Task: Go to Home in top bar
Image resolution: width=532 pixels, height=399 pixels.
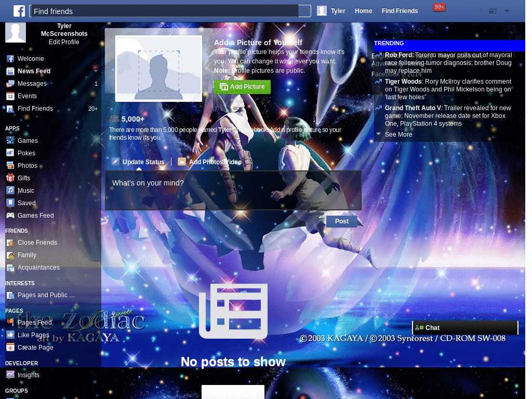Action: pyautogui.click(x=363, y=11)
